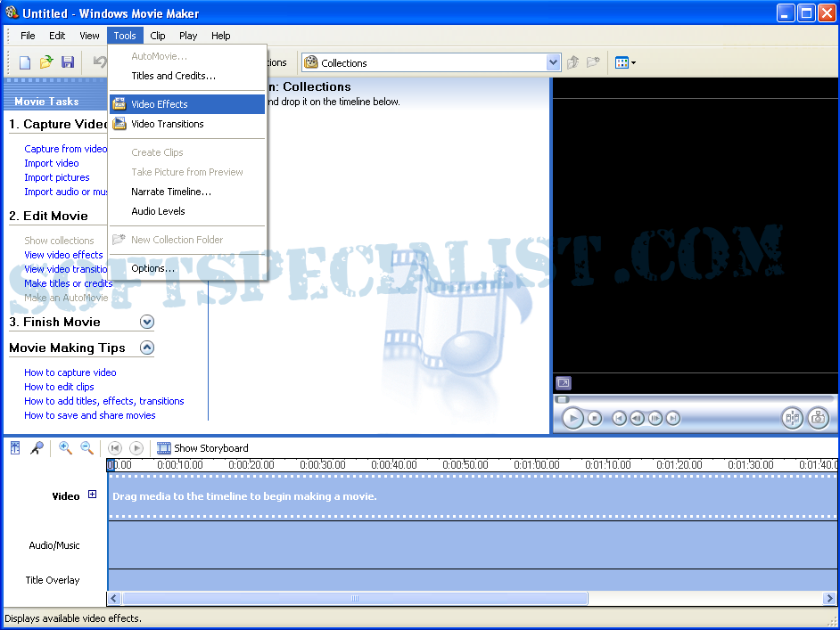
Task: Click the New Project toolbar icon
Action: click(25, 62)
